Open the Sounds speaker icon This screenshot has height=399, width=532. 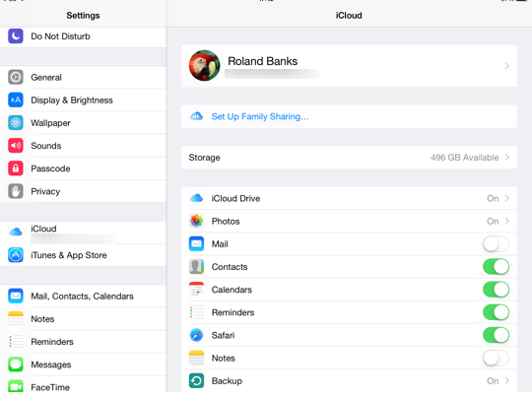[16, 146]
